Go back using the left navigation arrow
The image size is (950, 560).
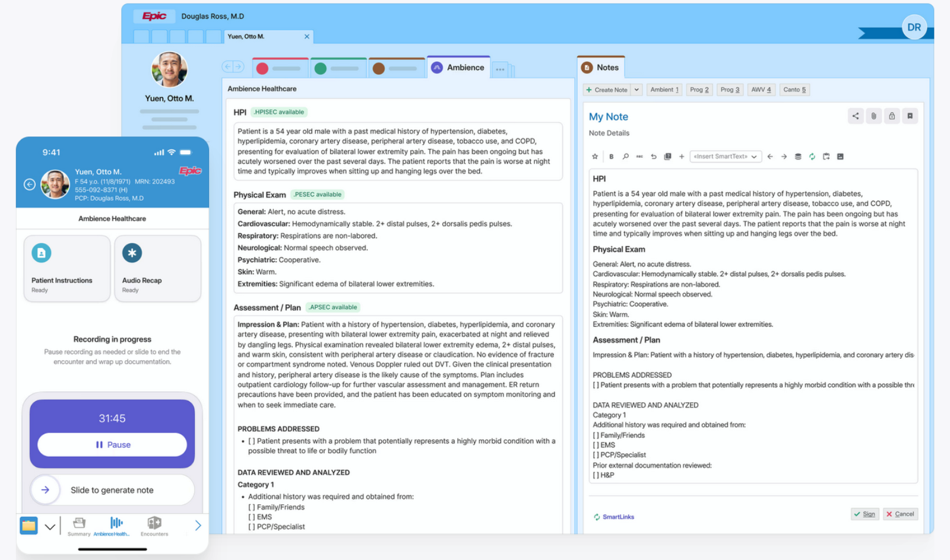(227, 67)
